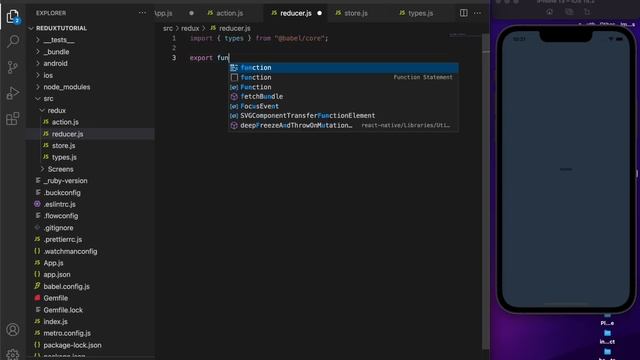Image resolution: width=640 pixels, height=360 pixels.
Task: Click the editor minimap
Action: [465, 36]
